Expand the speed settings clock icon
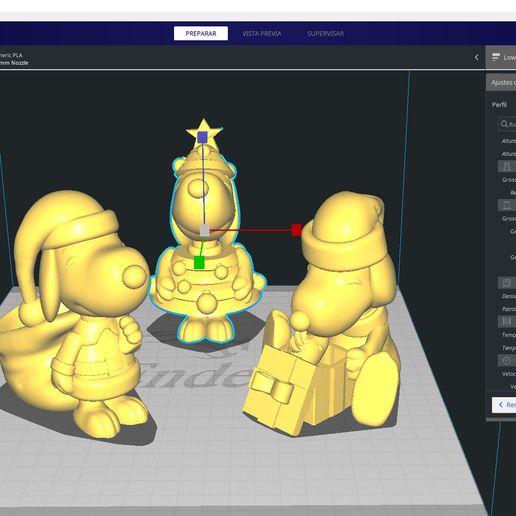Image resolution: width=516 pixels, height=516 pixels. 507,360
